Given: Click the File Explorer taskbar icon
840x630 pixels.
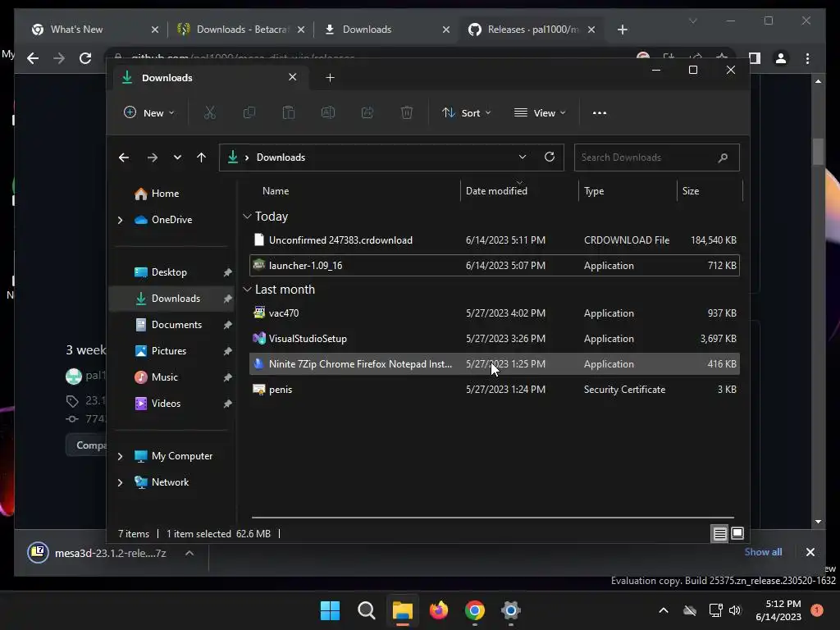Looking at the screenshot, I should coord(402,610).
